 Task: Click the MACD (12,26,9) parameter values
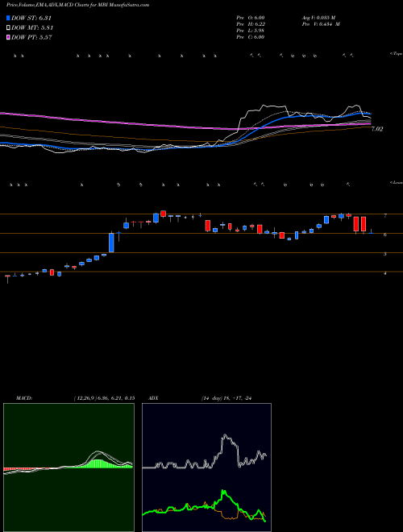104,398
